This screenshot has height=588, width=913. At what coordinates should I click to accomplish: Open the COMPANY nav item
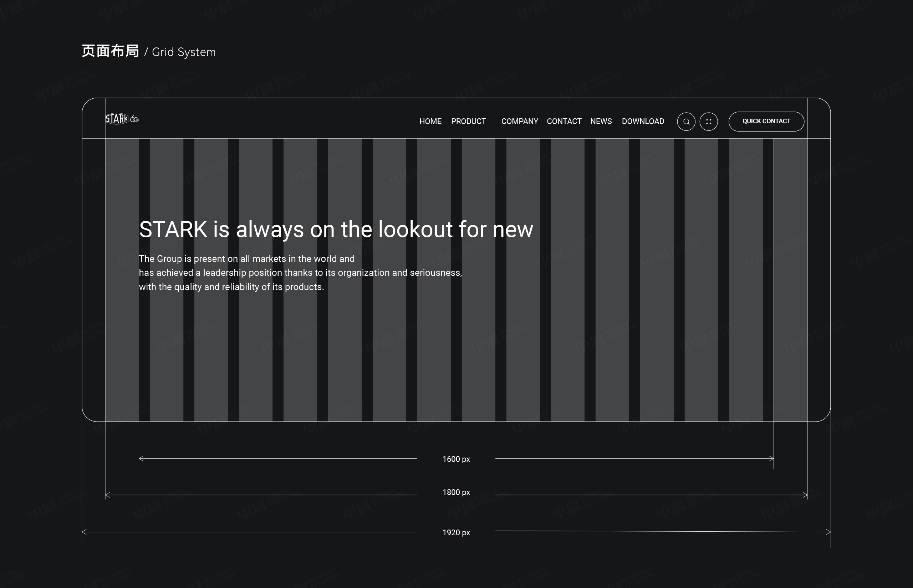tap(520, 122)
